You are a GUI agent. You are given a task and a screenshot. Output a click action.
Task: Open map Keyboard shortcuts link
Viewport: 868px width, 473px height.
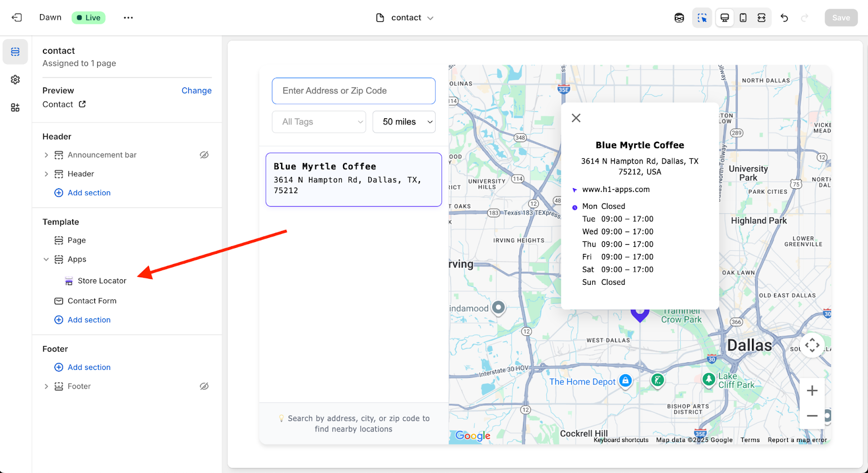click(621, 440)
